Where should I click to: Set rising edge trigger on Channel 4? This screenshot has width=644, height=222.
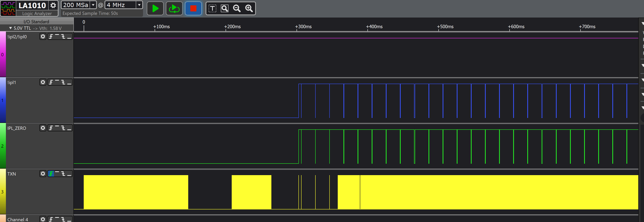51,219
